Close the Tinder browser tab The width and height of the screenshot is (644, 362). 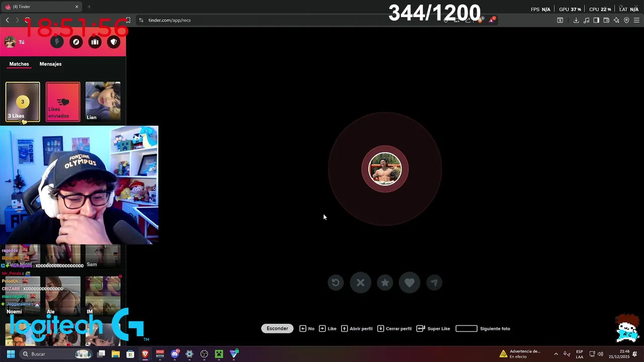(x=77, y=7)
